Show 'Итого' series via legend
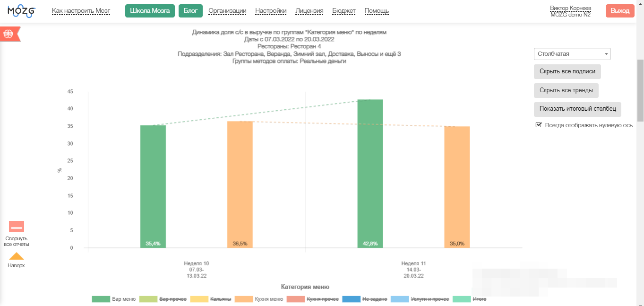644x306 pixels. (470, 299)
